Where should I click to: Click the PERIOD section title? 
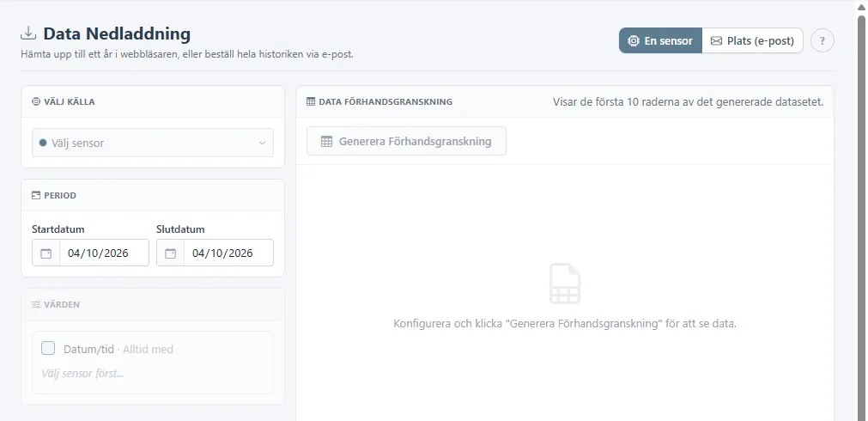pos(60,196)
